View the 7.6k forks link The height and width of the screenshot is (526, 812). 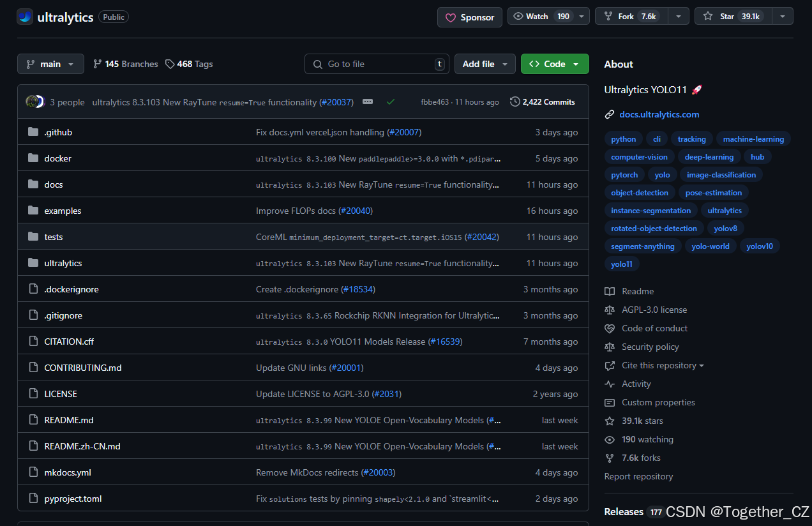(x=633, y=458)
